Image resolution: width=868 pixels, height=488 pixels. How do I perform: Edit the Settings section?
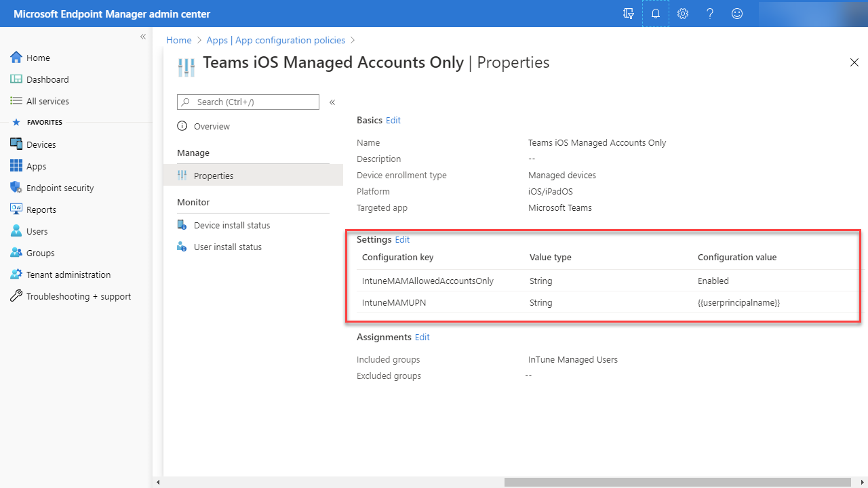click(x=402, y=239)
